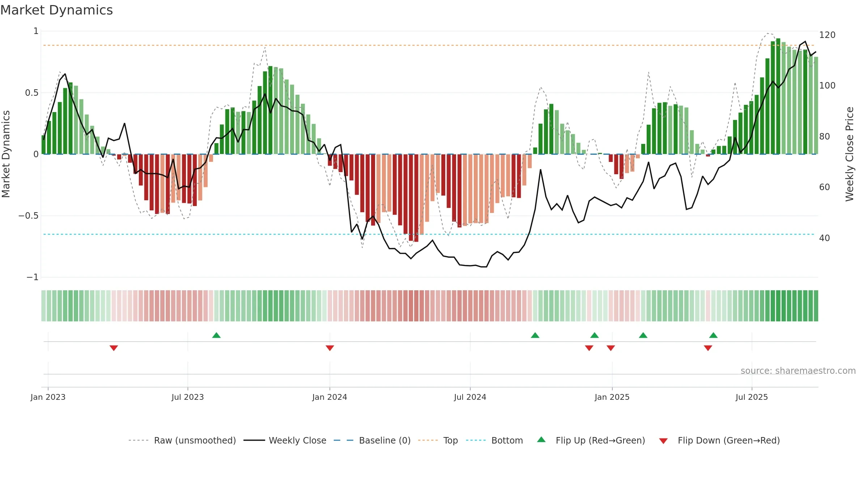868x488 pixels.
Task: Click the 80 tick on right axis
Action: click(x=825, y=137)
